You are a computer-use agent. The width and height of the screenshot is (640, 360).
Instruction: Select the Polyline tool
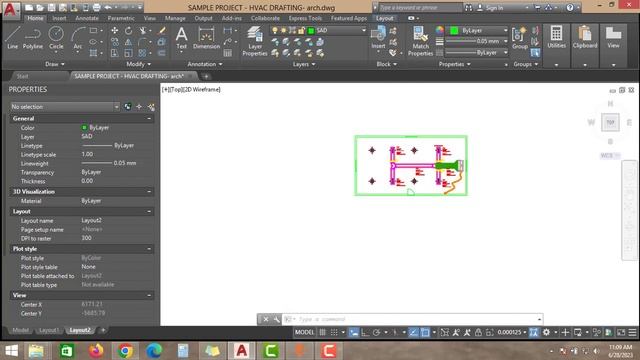[33, 38]
